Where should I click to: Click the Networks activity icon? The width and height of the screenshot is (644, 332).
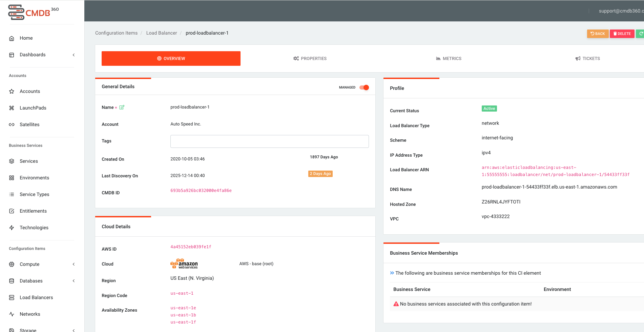[x=12, y=314]
